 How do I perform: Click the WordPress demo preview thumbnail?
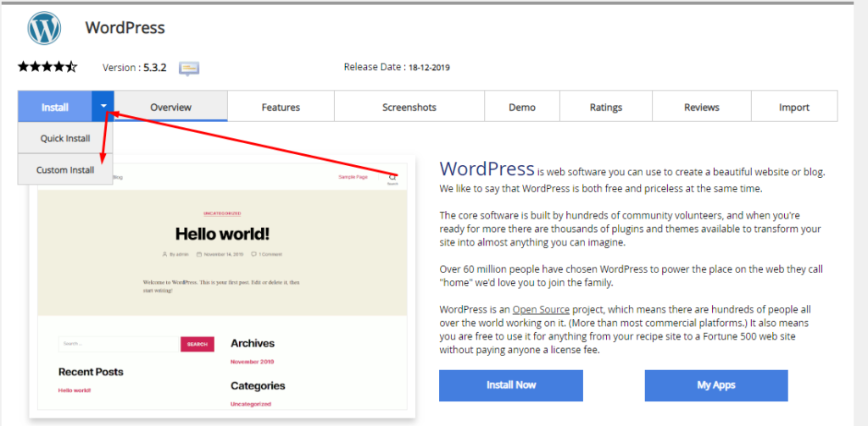click(222, 286)
